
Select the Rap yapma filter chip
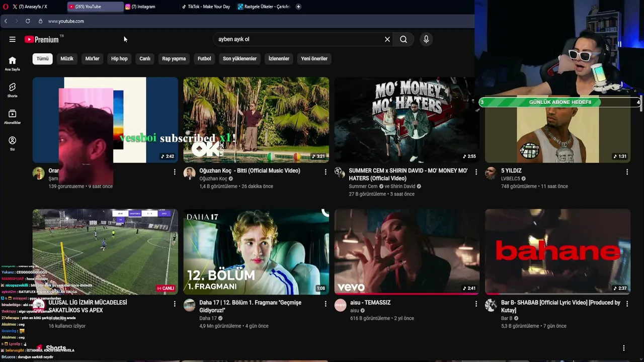tap(174, 59)
